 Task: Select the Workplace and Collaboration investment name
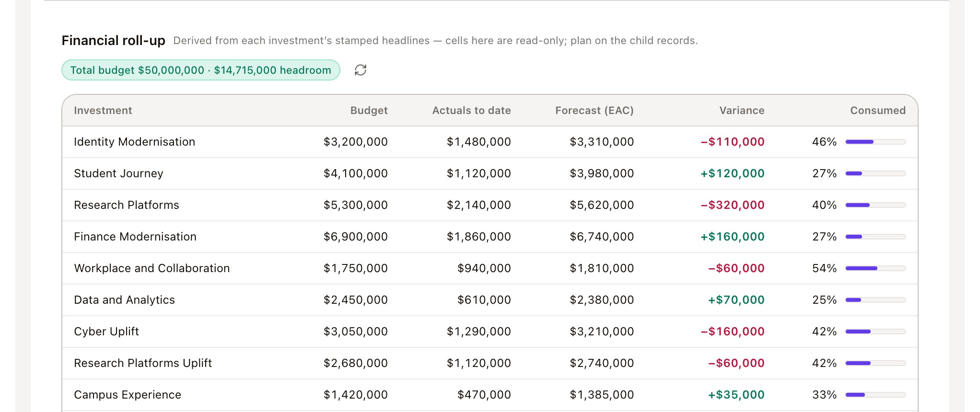152,268
